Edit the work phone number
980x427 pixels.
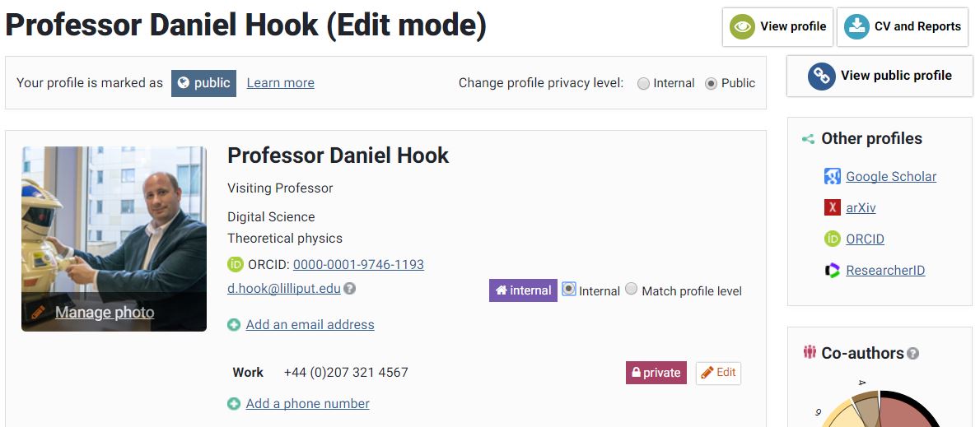click(717, 373)
